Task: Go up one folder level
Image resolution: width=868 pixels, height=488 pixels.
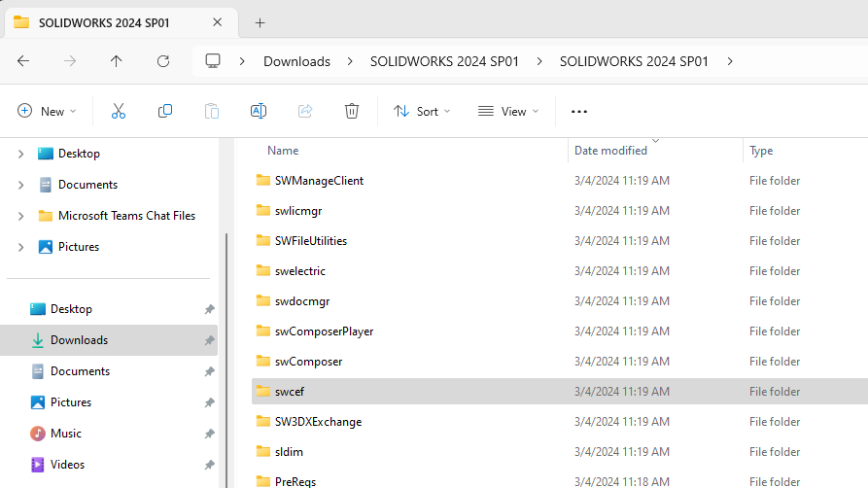Action: point(117,61)
